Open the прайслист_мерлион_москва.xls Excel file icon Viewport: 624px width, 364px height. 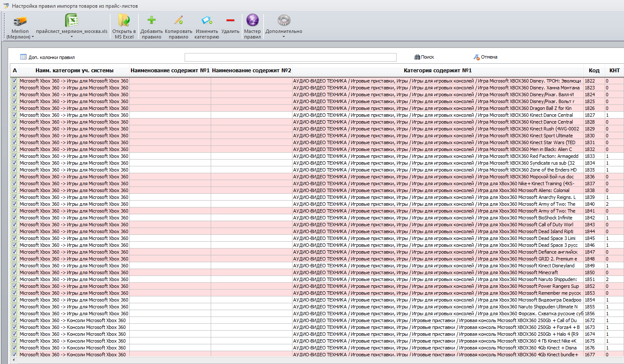click(x=72, y=21)
